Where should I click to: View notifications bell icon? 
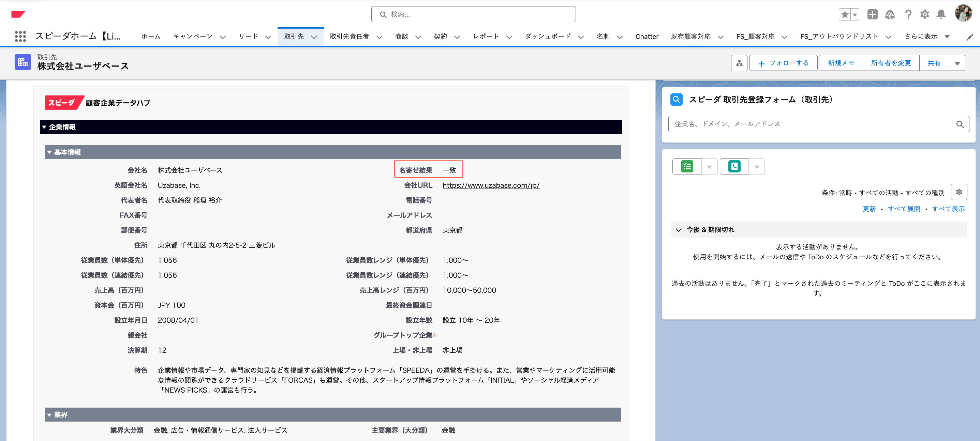pyautogui.click(x=941, y=14)
